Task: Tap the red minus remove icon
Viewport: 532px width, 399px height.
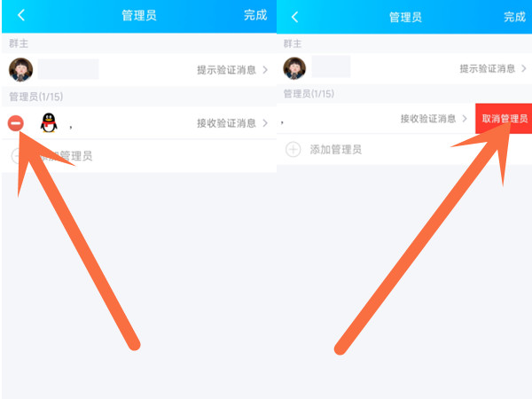Action: 16,123
